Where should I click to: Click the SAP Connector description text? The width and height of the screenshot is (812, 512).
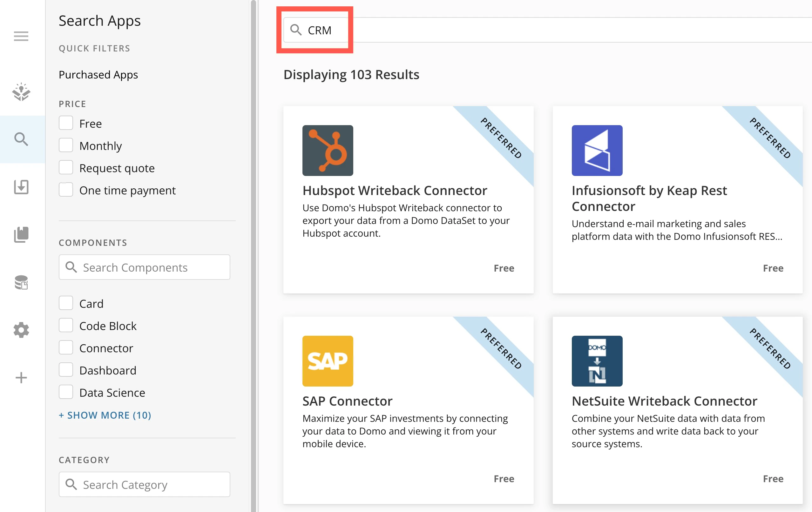[x=405, y=431]
